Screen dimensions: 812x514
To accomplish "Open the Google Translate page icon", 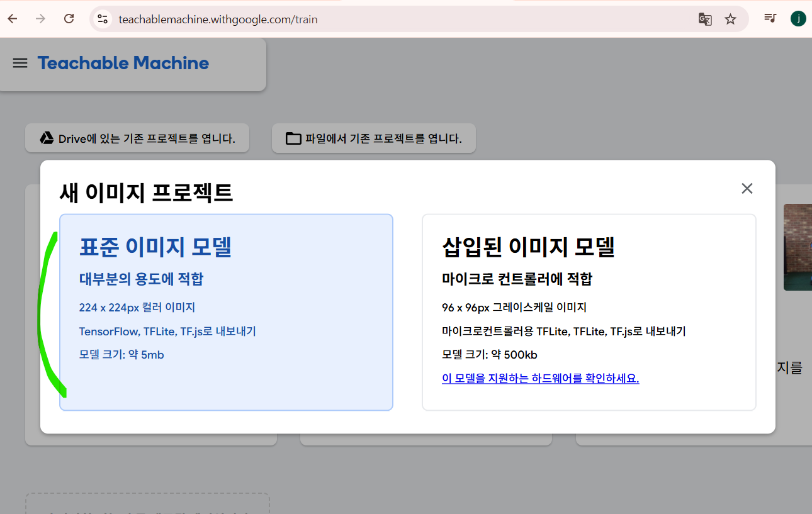I will (x=705, y=19).
